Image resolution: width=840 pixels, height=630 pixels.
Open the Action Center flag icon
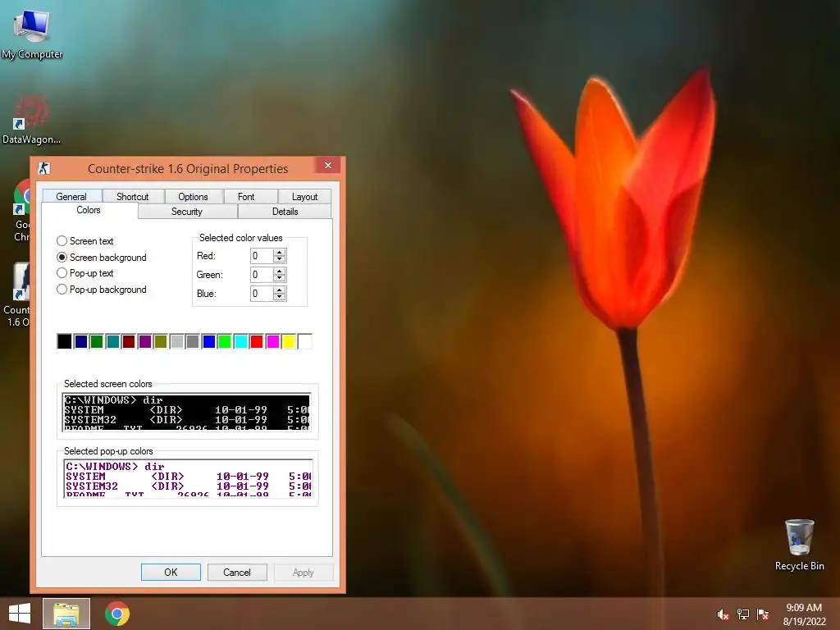763,614
